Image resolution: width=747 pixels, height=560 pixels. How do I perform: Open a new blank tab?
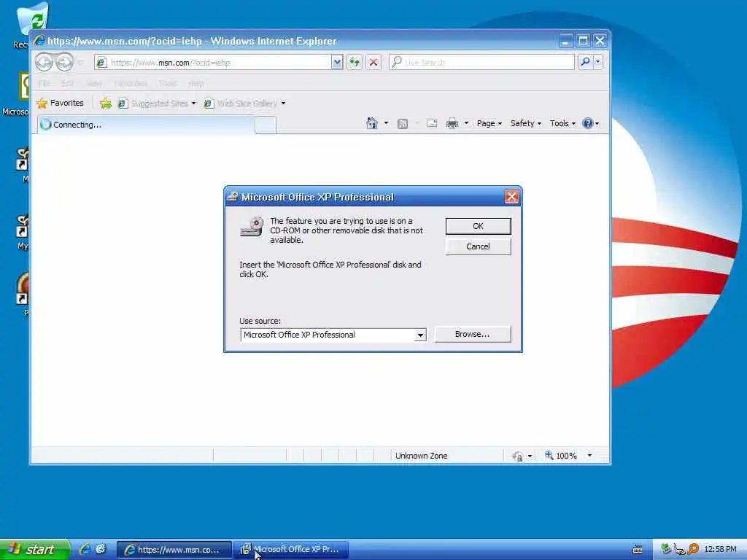(x=266, y=125)
